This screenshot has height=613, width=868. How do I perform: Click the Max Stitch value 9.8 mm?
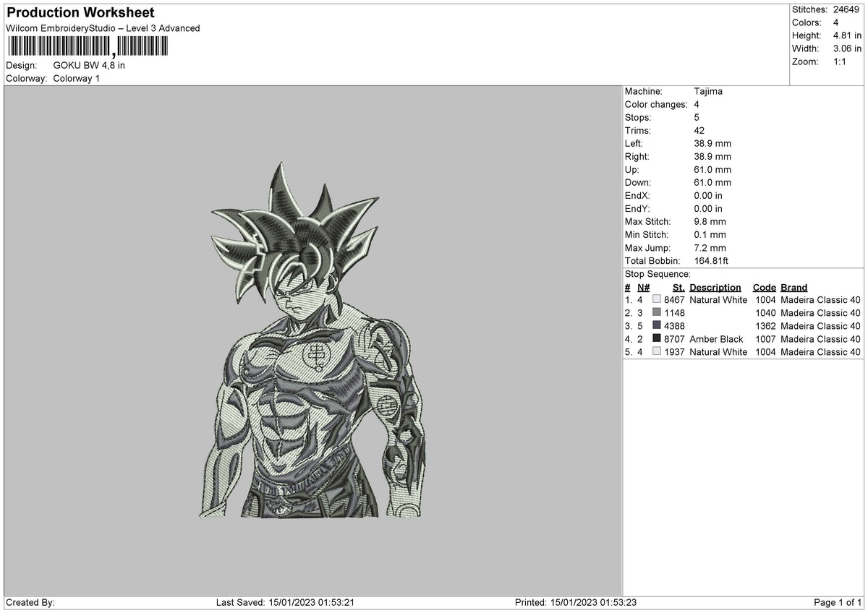(x=710, y=221)
